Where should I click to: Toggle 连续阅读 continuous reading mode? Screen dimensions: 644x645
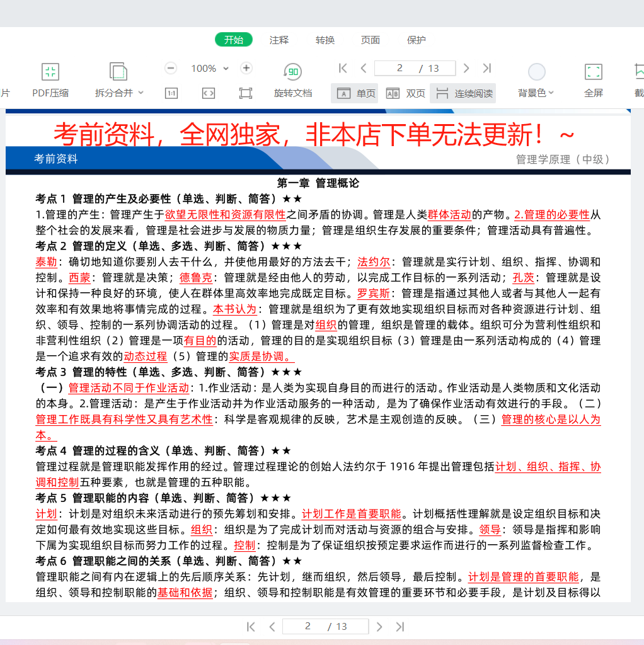[x=463, y=93]
